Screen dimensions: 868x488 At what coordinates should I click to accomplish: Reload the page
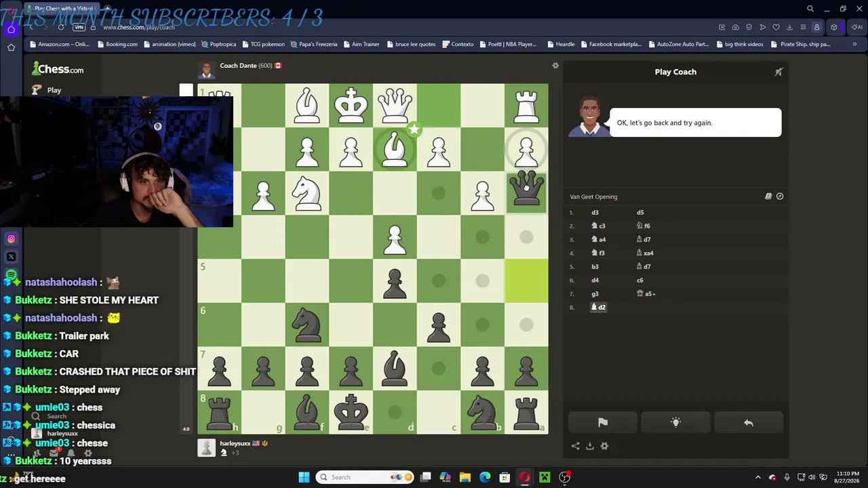tap(61, 27)
